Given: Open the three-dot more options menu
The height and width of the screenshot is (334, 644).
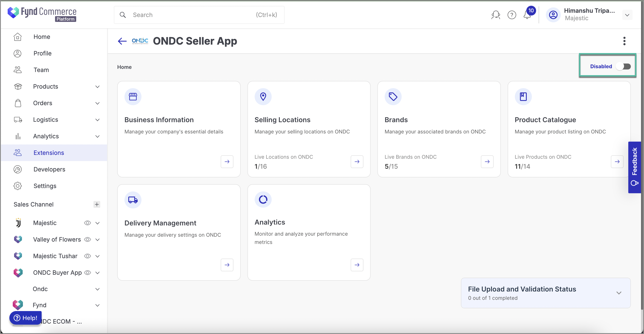Looking at the screenshot, I should coord(624,41).
